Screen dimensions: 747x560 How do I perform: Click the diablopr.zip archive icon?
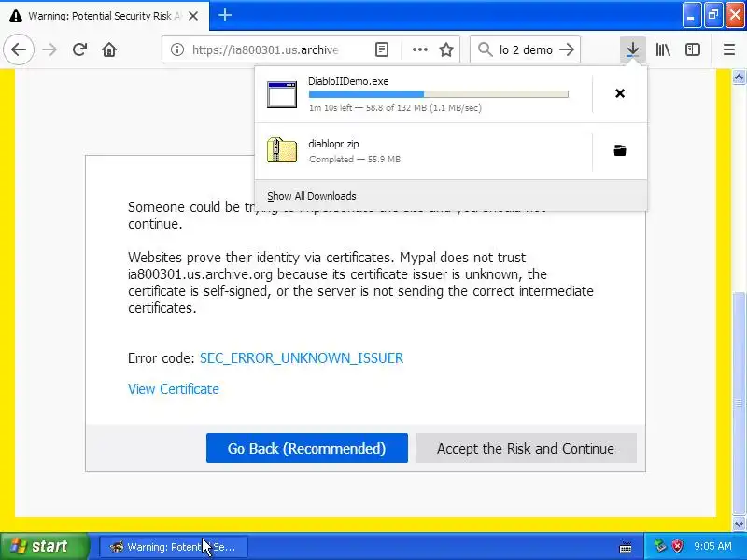click(x=282, y=150)
